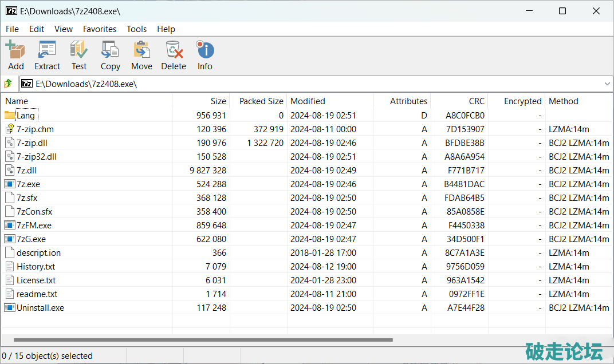Select the Lang folder
Screen dimensions: 614x364
click(26, 116)
